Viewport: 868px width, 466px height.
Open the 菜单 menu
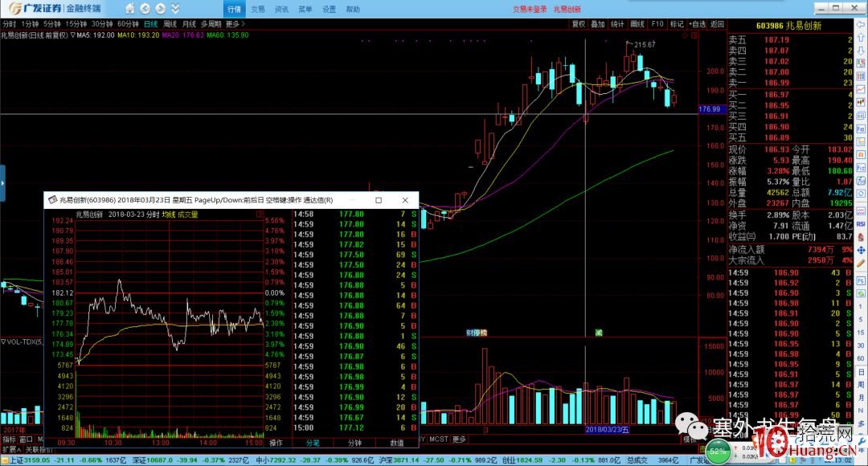click(305, 10)
